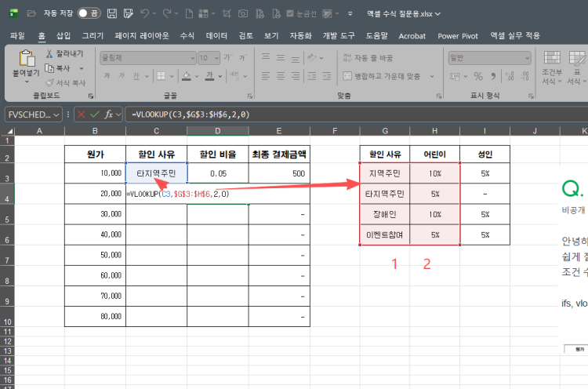Screen dimensions: 588x389
Task: Switch to the 삽입 tab
Action: pos(64,36)
